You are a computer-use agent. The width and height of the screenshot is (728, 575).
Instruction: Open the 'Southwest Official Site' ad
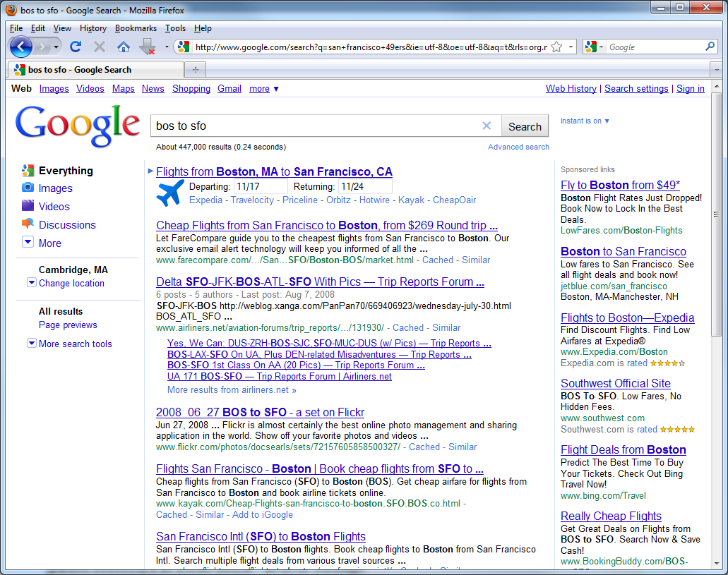[615, 383]
